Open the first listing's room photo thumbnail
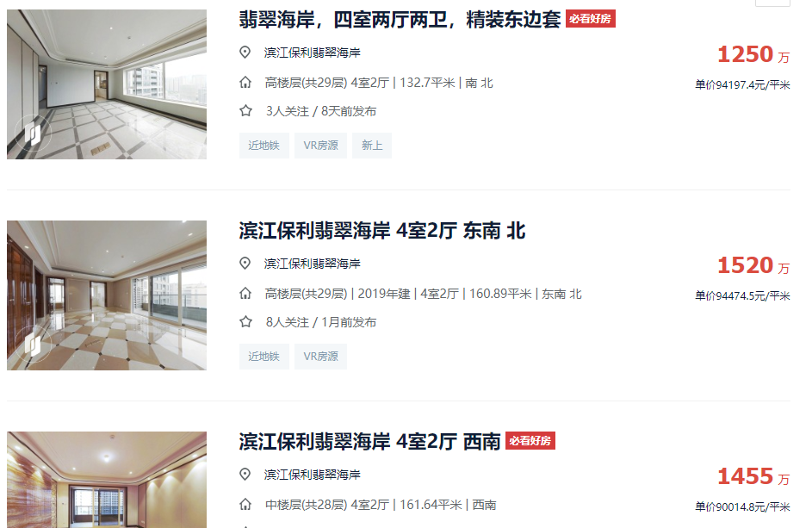This screenshot has width=812, height=528. [x=107, y=84]
